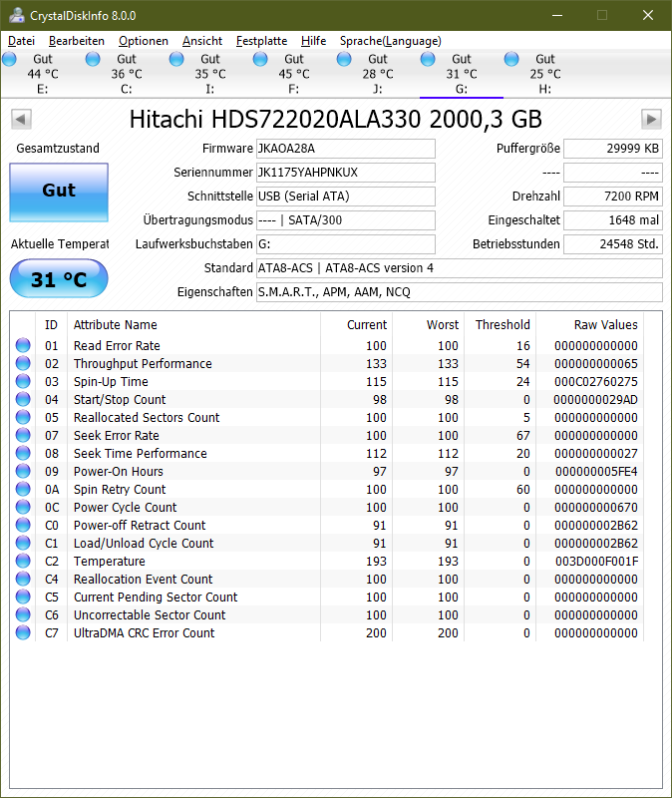Open the Hilfe menu
672x798 pixels.
click(313, 41)
